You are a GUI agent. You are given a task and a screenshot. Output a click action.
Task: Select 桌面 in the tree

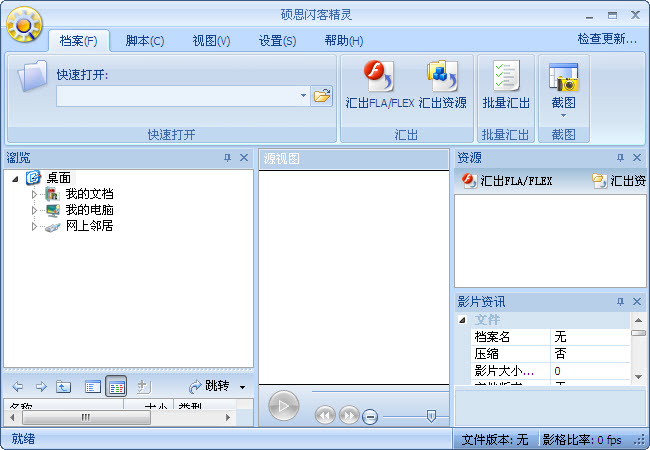[x=58, y=178]
